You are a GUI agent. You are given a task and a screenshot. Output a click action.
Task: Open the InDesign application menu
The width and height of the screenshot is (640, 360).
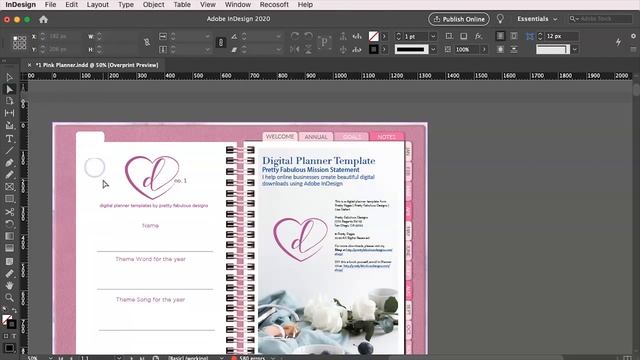point(20,5)
